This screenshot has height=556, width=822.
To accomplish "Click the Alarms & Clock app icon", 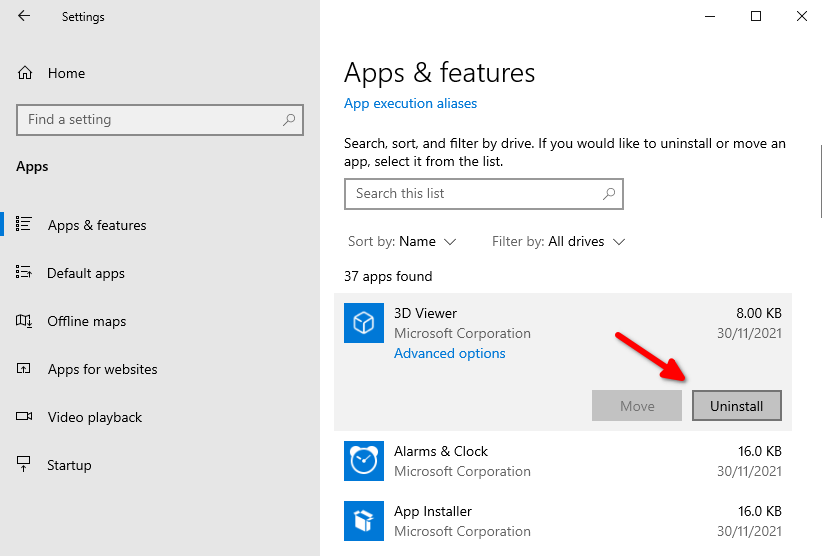I will pos(364,461).
